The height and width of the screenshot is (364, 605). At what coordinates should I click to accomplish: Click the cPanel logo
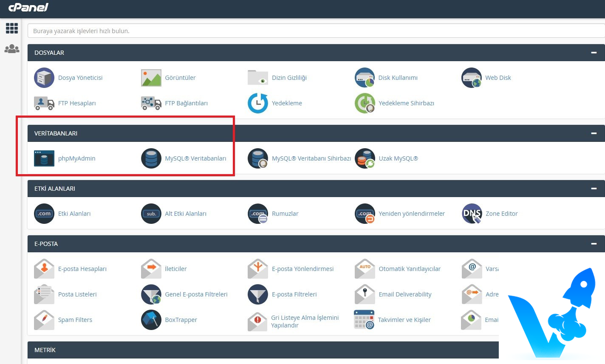(28, 7)
